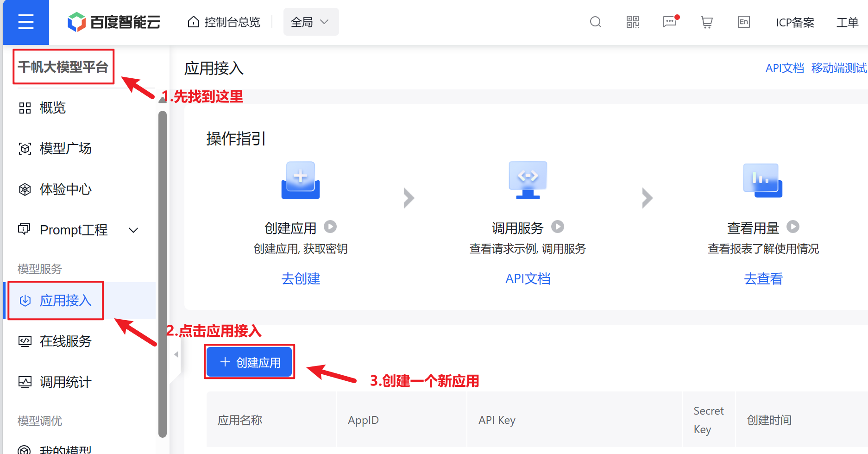Image resolution: width=868 pixels, height=454 pixels.
Task: Open the 去查看 usage link
Action: point(763,279)
